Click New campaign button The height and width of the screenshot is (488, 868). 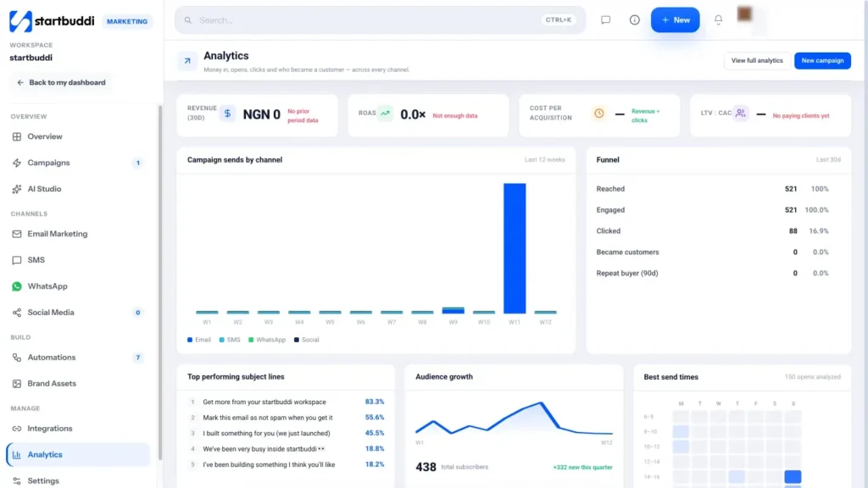click(822, 60)
